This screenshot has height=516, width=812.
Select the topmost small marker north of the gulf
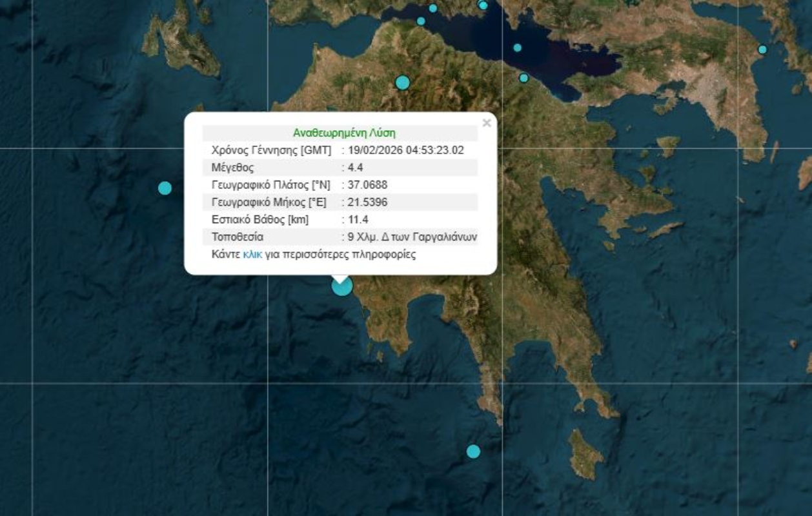point(433,8)
